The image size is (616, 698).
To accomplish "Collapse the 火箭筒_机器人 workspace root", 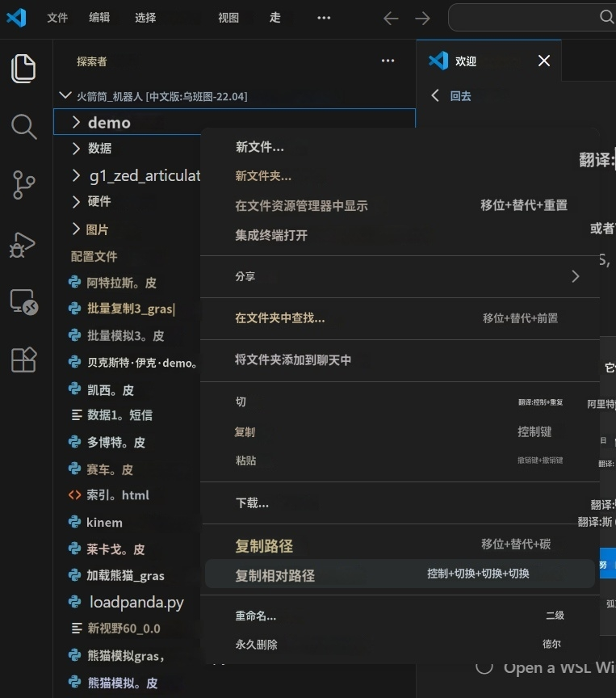I will click(x=65, y=95).
